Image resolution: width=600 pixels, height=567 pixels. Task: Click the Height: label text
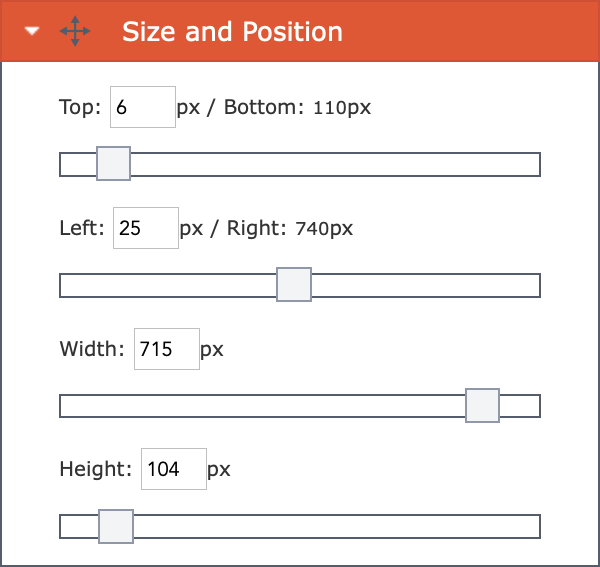(96, 469)
